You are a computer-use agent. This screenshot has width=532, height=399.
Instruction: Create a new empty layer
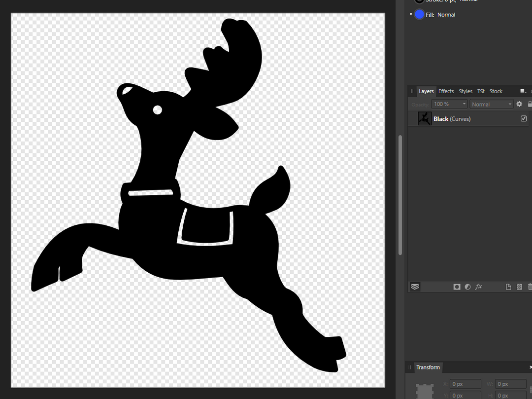[508, 287]
